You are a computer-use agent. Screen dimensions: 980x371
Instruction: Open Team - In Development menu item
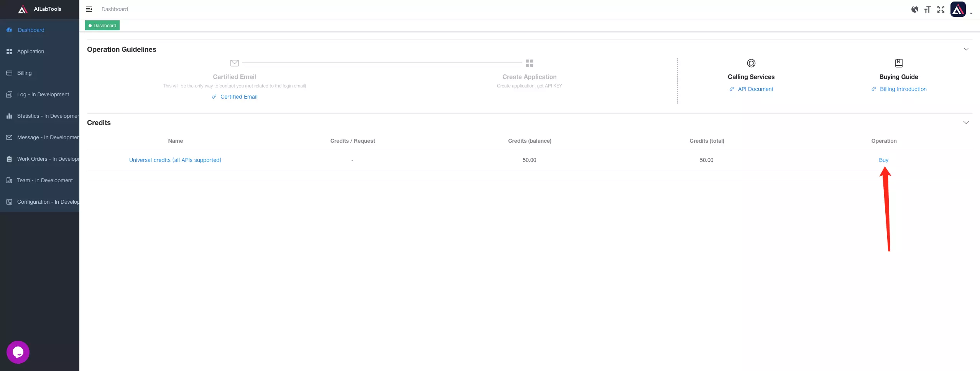[x=39, y=180]
